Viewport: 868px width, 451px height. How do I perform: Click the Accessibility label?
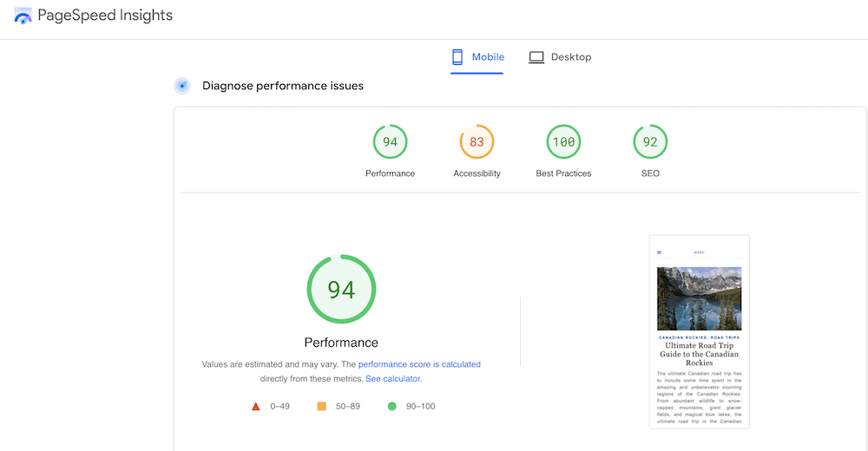pos(477,173)
